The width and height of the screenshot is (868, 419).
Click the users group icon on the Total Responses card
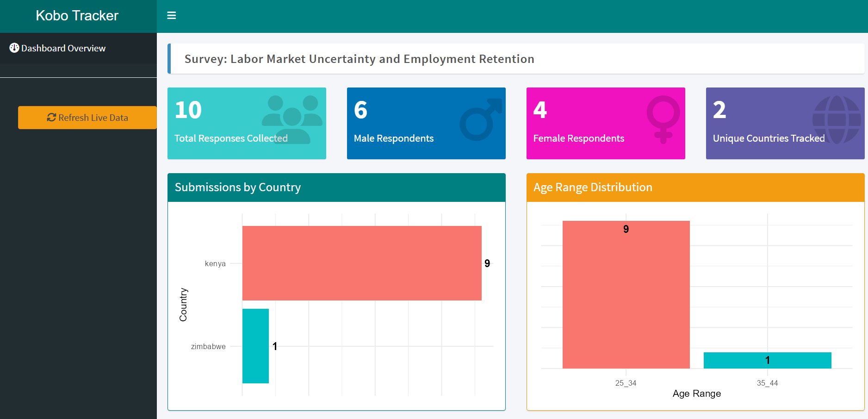click(x=292, y=120)
